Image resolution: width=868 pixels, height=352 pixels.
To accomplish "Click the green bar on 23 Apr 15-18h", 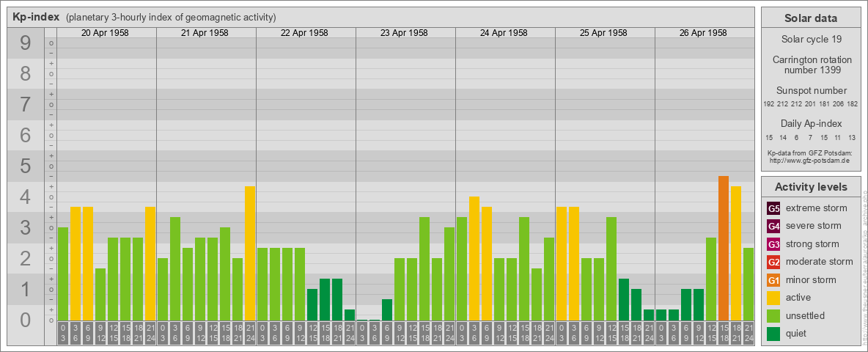I will click(x=424, y=269).
